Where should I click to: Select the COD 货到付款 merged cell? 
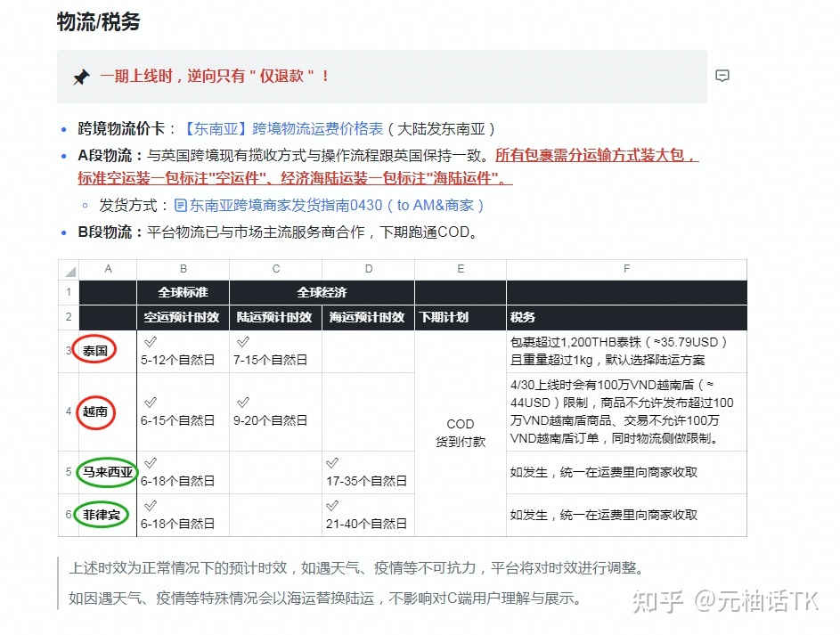pos(460,432)
